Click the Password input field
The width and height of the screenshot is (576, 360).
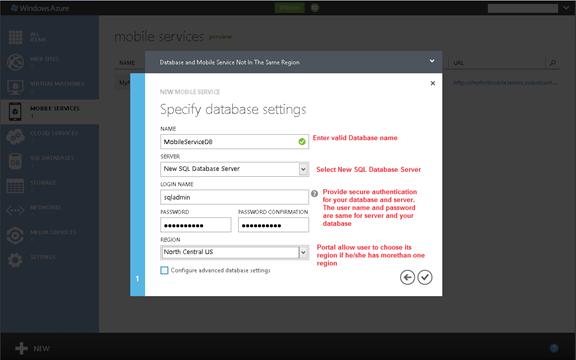pyautogui.click(x=196, y=225)
